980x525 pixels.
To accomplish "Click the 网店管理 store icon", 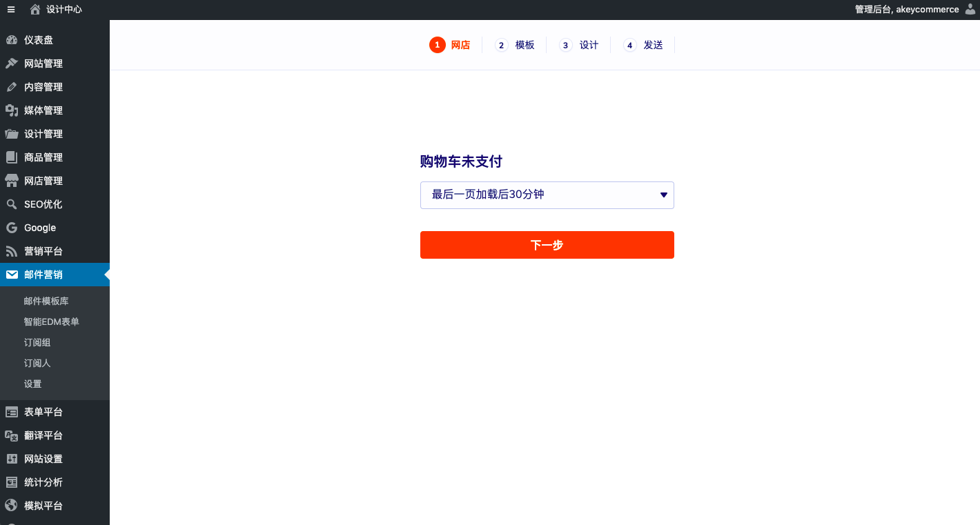I will (x=12, y=181).
